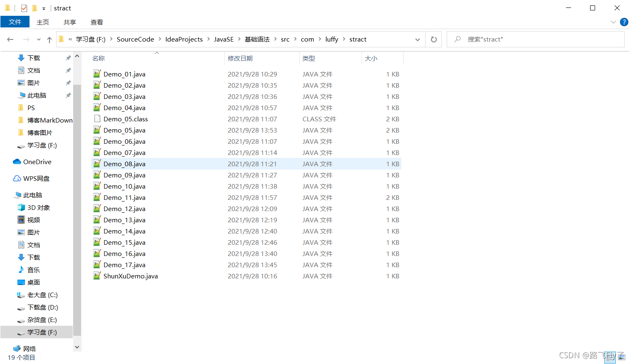Click the 老大盘 (C:) drive icon
Screen dimensions: 630x364
21,295
